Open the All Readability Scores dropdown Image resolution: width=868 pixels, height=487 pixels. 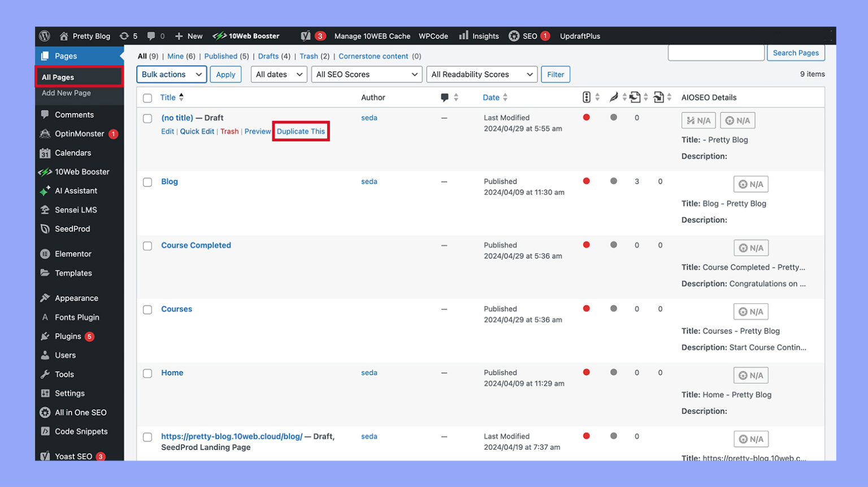(481, 74)
